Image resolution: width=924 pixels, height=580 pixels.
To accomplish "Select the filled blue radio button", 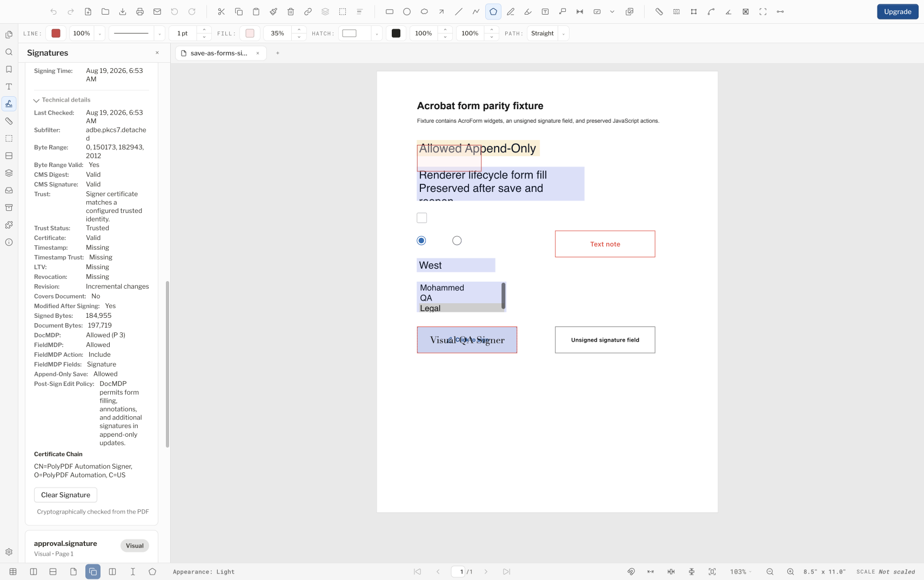I will (x=421, y=241).
